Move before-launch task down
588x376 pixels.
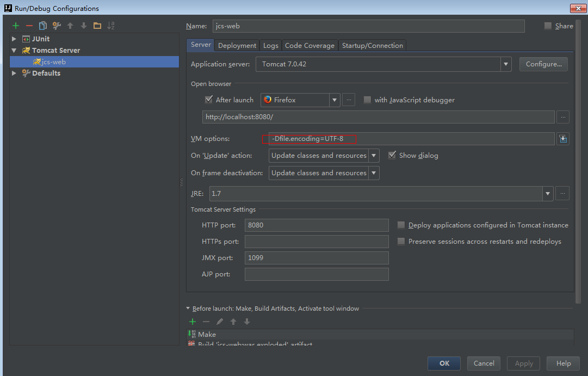point(247,322)
